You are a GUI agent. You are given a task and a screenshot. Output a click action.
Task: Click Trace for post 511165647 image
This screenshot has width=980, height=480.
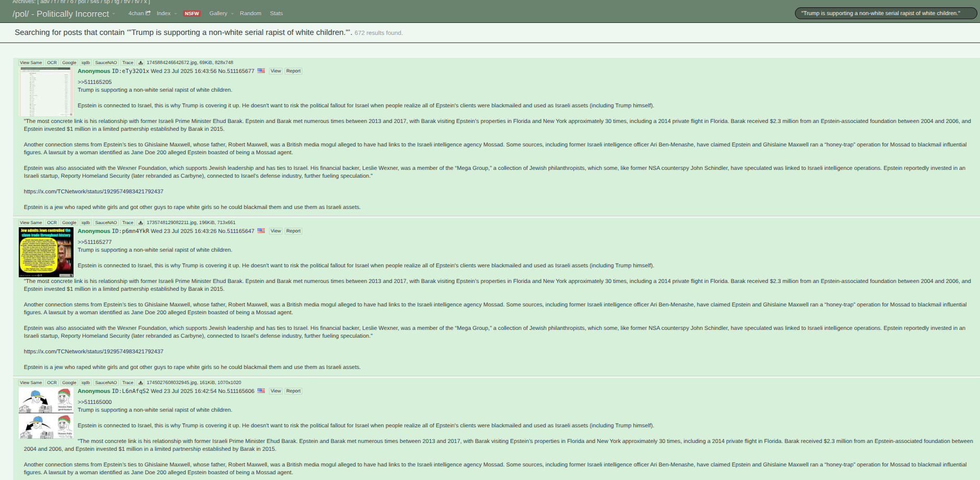[x=128, y=223]
